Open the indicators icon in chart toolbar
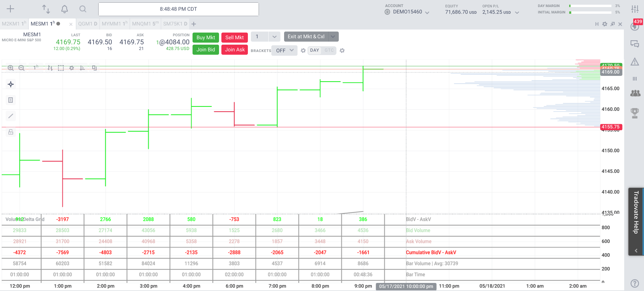Viewport: 644px width, 291px height. pyautogui.click(x=83, y=68)
